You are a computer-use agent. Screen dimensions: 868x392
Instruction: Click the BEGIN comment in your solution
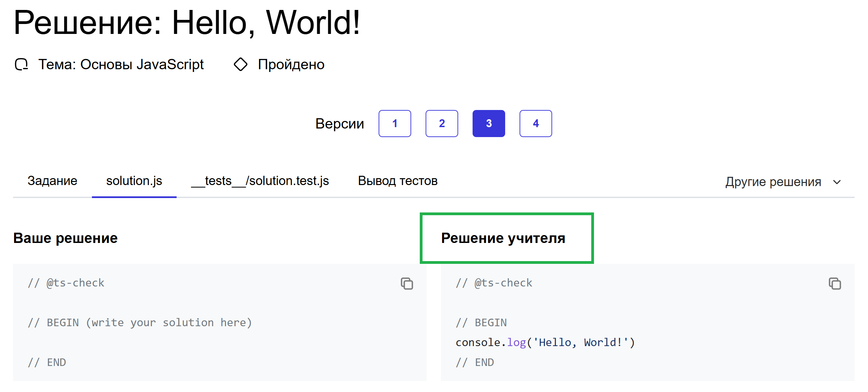coord(140,322)
